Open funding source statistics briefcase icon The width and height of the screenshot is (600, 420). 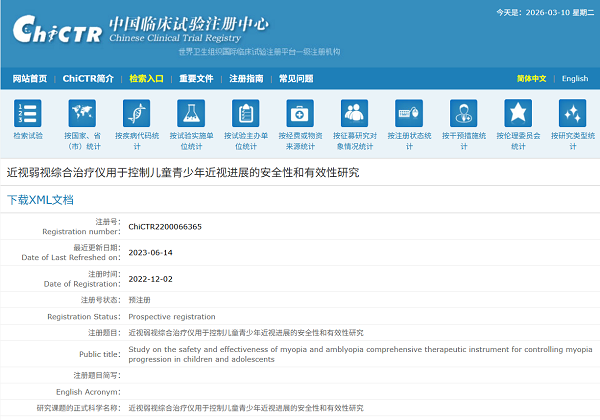pos(299,113)
